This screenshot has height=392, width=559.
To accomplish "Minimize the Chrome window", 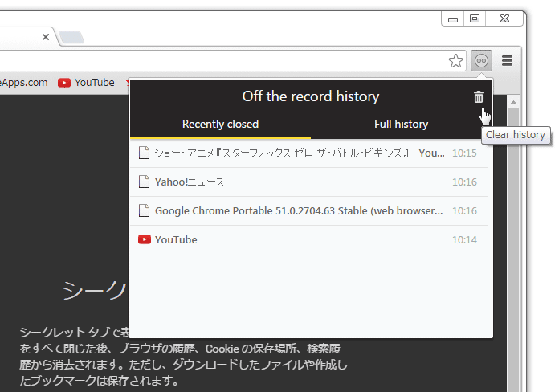I will pyautogui.click(x=453, y=19).
